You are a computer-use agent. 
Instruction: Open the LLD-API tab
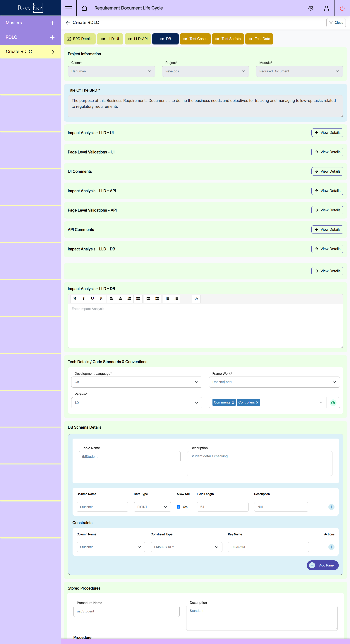click(138, 39)
